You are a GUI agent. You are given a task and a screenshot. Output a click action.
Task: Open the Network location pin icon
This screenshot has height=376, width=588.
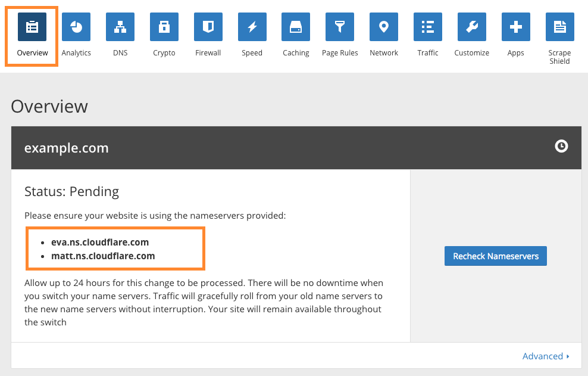pyautogui.click(x=384, y=27)
